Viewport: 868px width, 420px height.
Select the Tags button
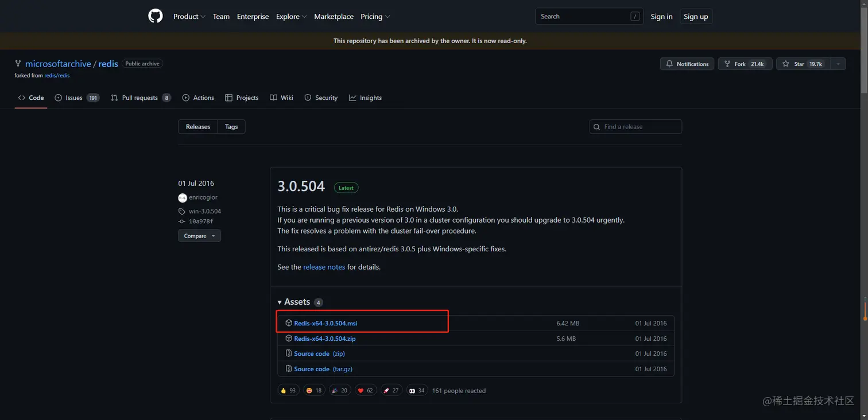click(231, 127)
